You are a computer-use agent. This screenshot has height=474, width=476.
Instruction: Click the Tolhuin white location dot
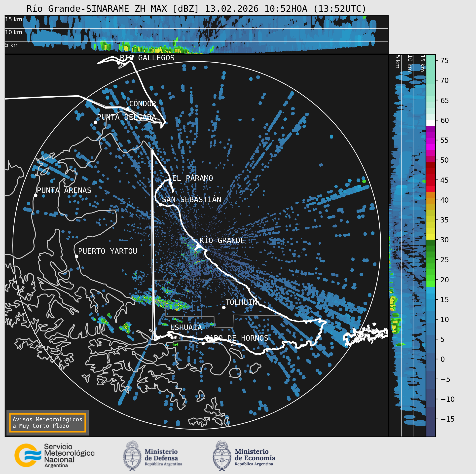pyautogui.click(x=224, y=307)
